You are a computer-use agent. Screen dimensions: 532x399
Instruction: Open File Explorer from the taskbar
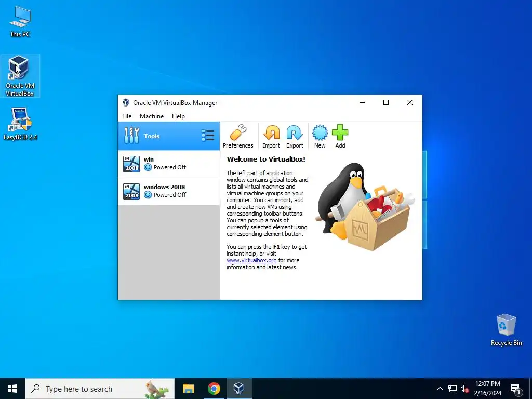point(188,389)
